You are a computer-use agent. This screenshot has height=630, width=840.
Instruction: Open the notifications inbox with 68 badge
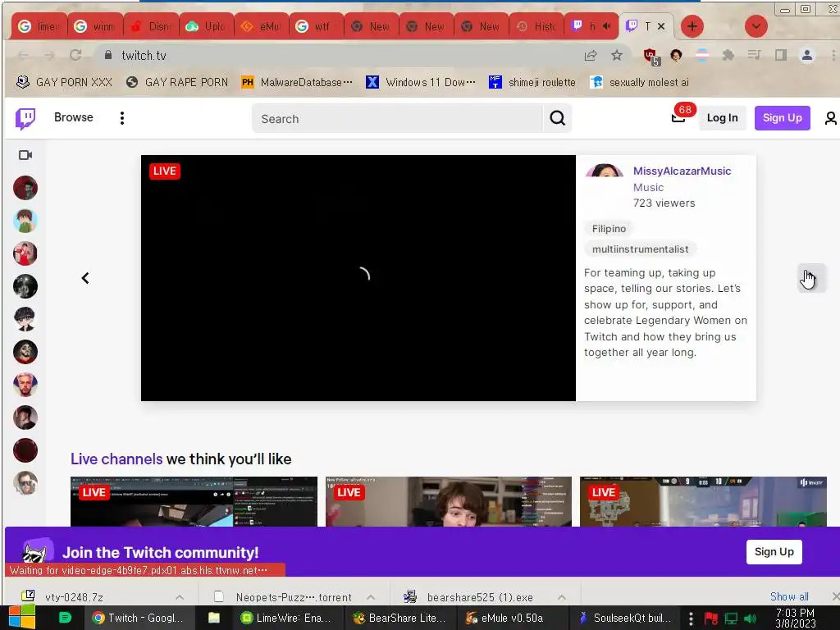678,117
